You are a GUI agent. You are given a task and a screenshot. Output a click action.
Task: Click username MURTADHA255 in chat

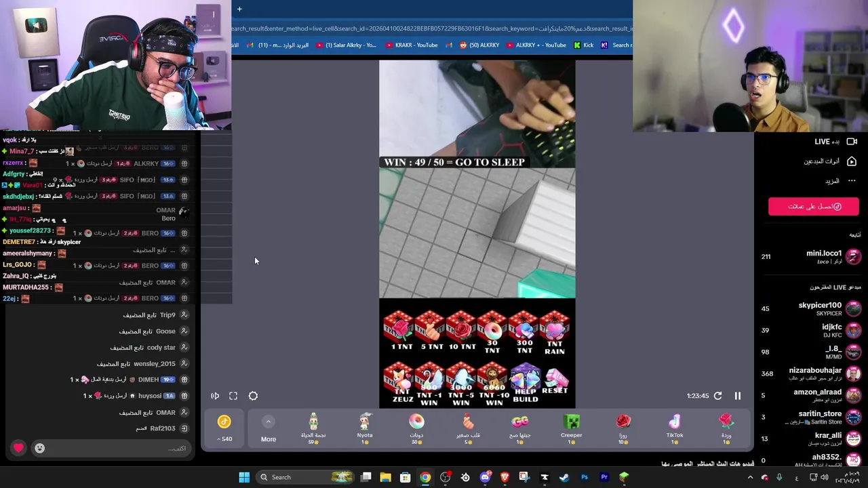[x=26, y=287]
